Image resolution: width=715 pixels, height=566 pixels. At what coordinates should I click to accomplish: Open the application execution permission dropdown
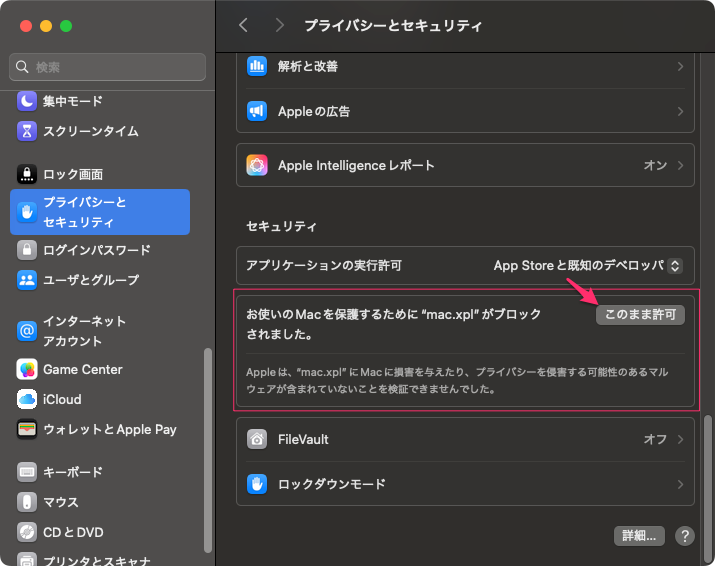(x=588, y=266)
